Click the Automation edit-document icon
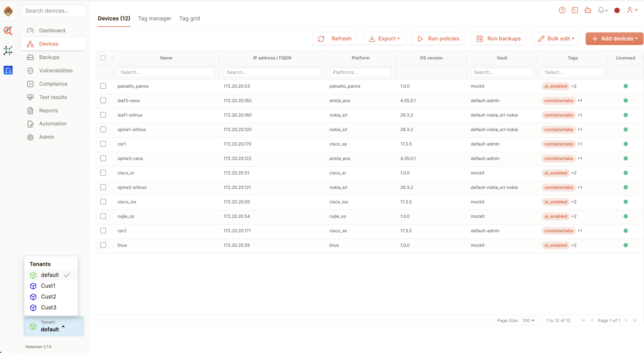The image size is (644, 353). (30, 124)
